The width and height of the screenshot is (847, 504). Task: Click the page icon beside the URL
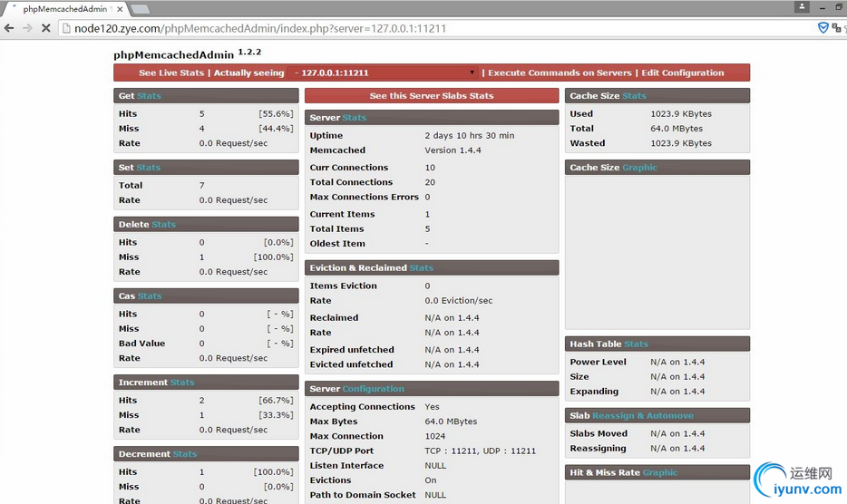[66, 28]
